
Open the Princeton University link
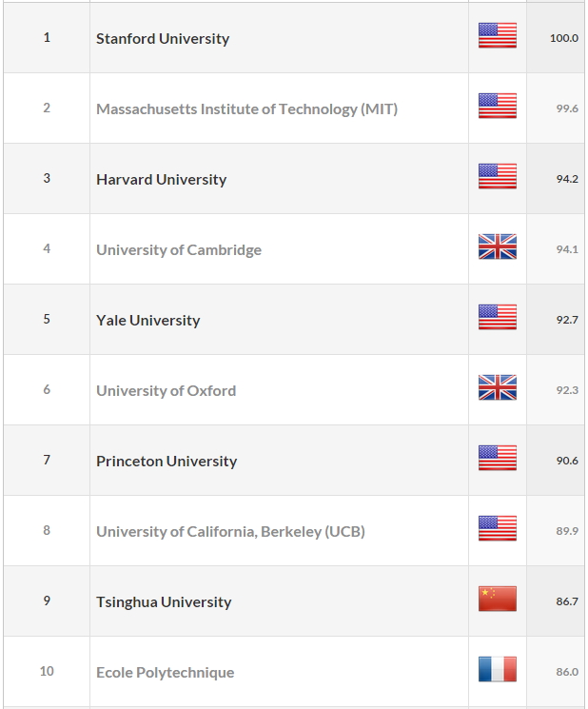coord(167,462)
